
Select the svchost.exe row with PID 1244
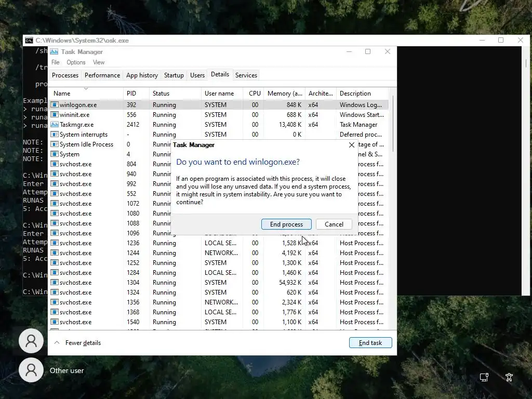coord(218,253)
